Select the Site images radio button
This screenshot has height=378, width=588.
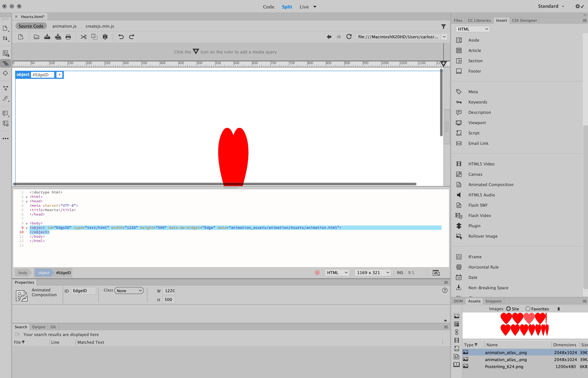tap(508, 309)
